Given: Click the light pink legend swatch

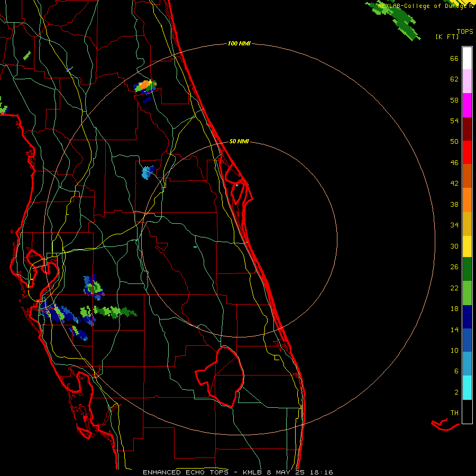Looking at the screenshot, I should (x=467, y=81).
